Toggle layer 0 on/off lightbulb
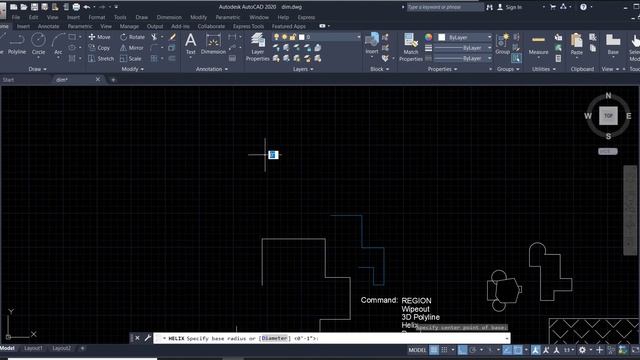640x360 pixels. (276, 37)
